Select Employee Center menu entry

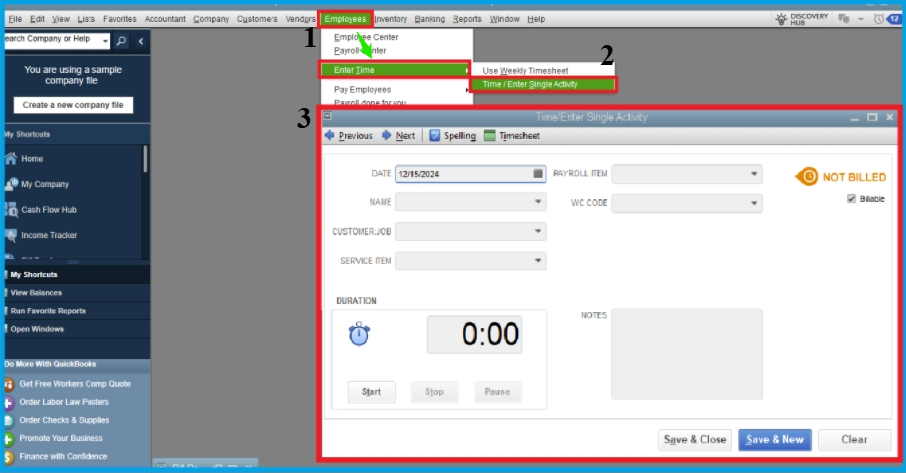[x=366, y=37]
